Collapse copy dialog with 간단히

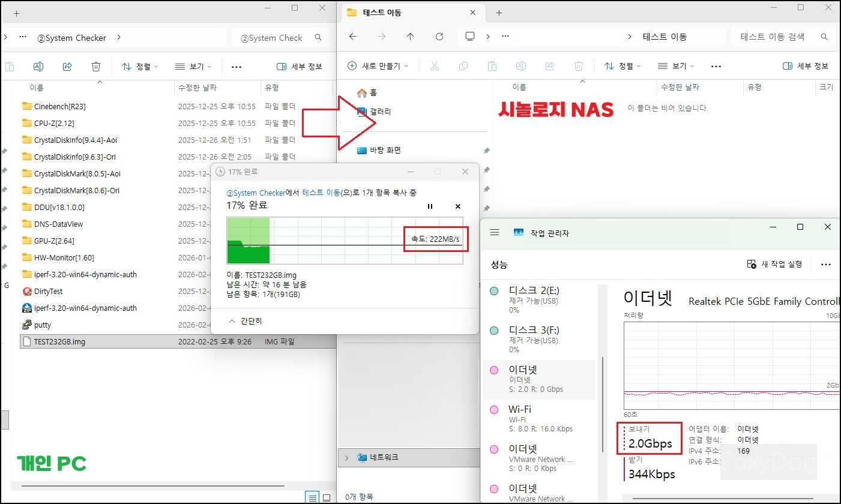(x=246, y=321)
